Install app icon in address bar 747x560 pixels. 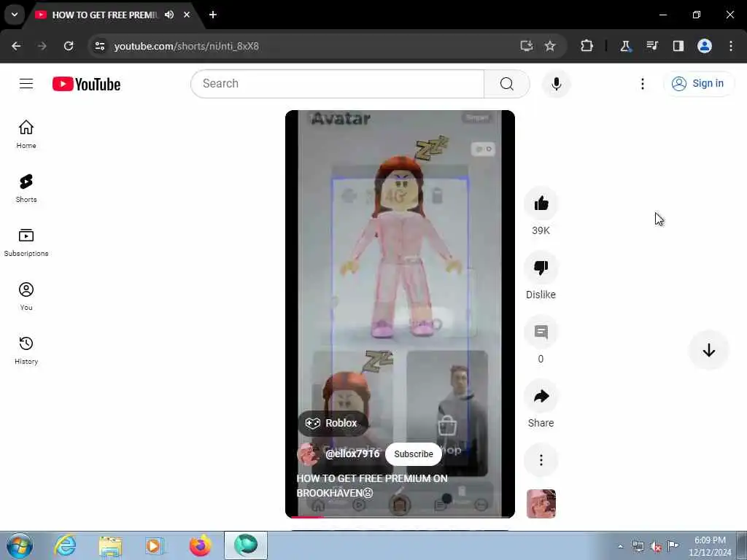point(527,46)
